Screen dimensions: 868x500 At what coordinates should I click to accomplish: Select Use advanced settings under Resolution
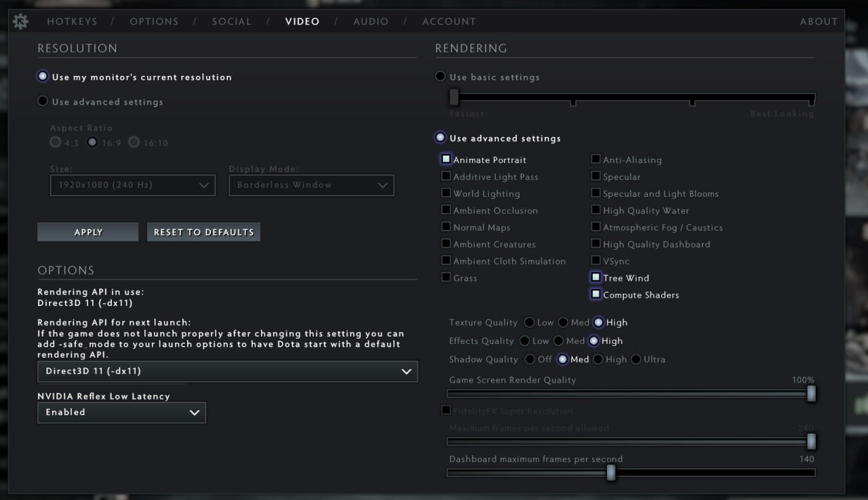(43, 102)
